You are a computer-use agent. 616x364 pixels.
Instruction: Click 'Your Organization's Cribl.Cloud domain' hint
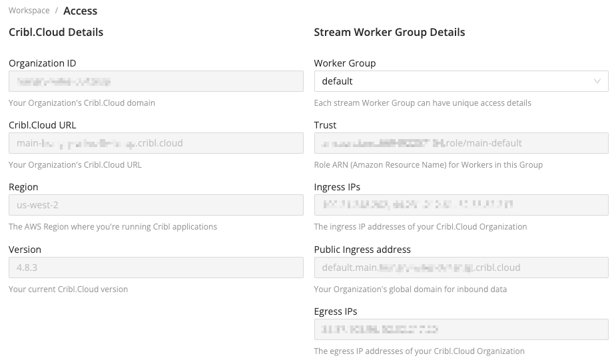(x=82, y=103)
